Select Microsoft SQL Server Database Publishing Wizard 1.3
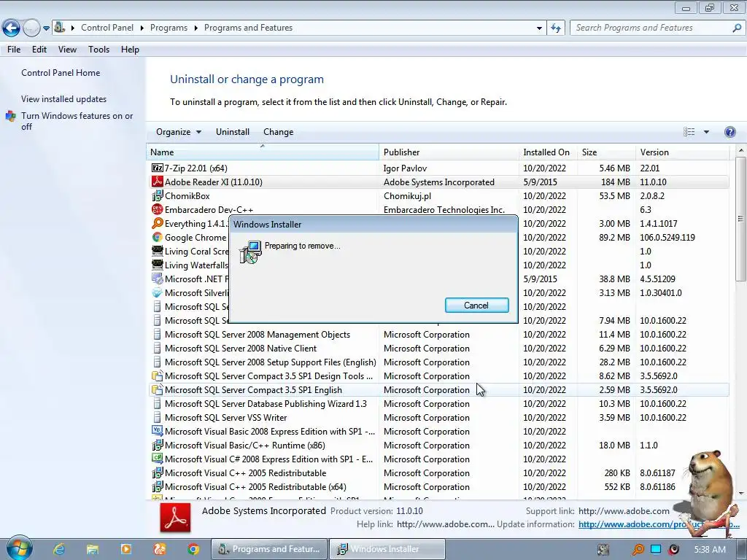Image resolution: width=747 pixels, height=560 pixels. (x=438, y=403)
